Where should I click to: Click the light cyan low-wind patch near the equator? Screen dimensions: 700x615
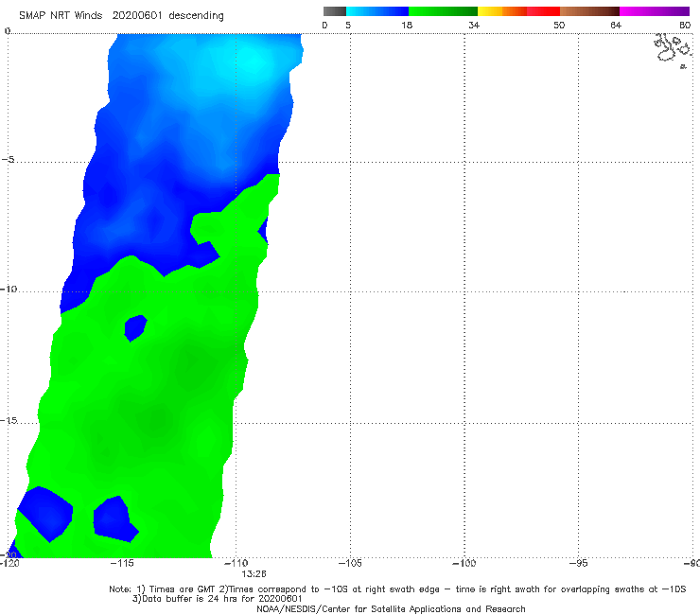253,61
